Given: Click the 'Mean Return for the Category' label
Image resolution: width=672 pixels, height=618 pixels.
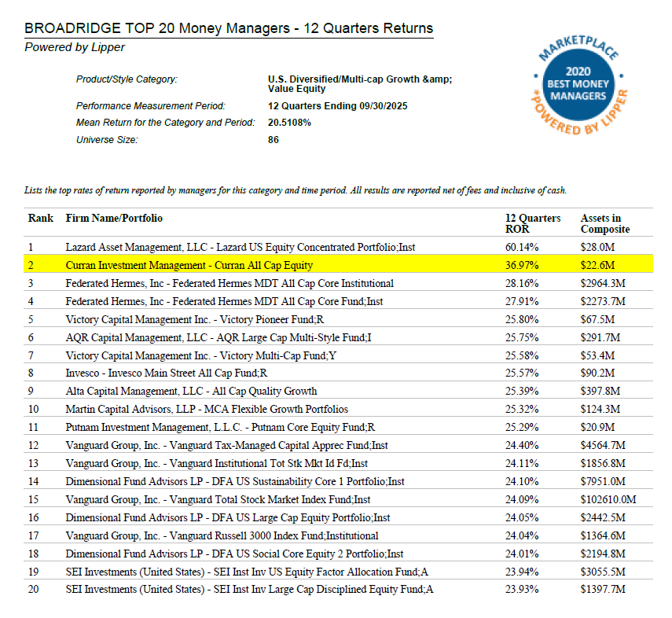Looking at the screenshot, I should pos(165,123).
